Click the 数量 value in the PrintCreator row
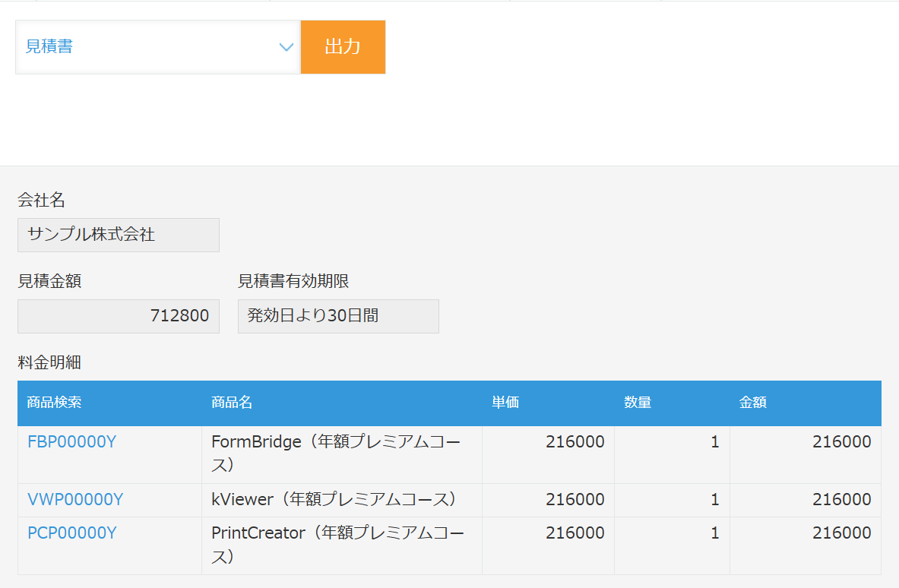The height and width of the screenshot is (588, 899). click(714, 533)
